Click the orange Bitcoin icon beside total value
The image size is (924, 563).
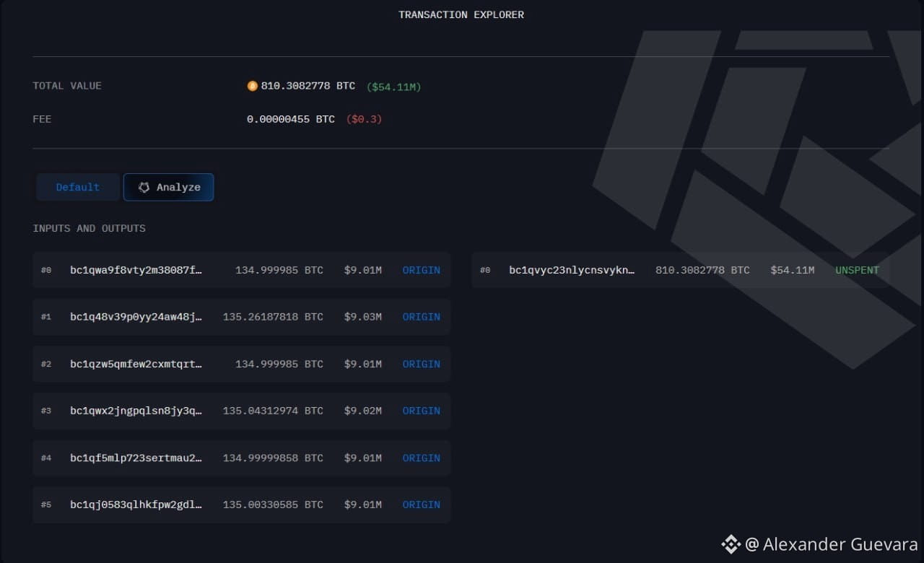[252, 86]
